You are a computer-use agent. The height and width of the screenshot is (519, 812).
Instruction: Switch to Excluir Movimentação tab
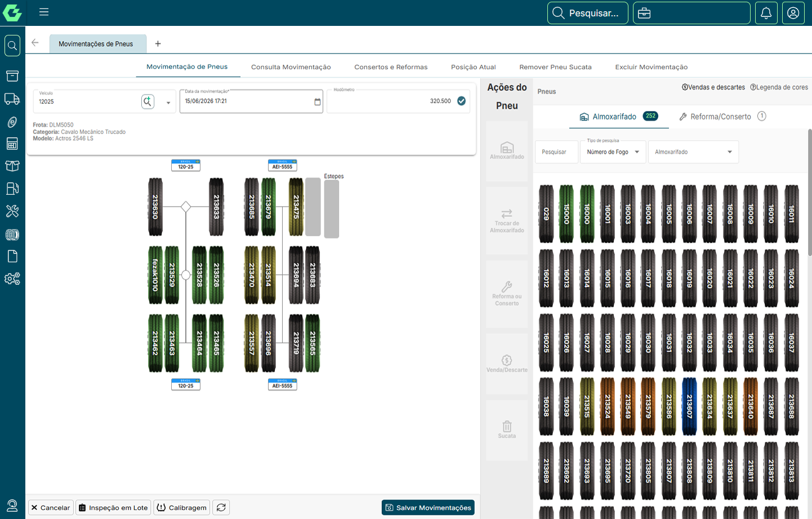click(651, 67)
